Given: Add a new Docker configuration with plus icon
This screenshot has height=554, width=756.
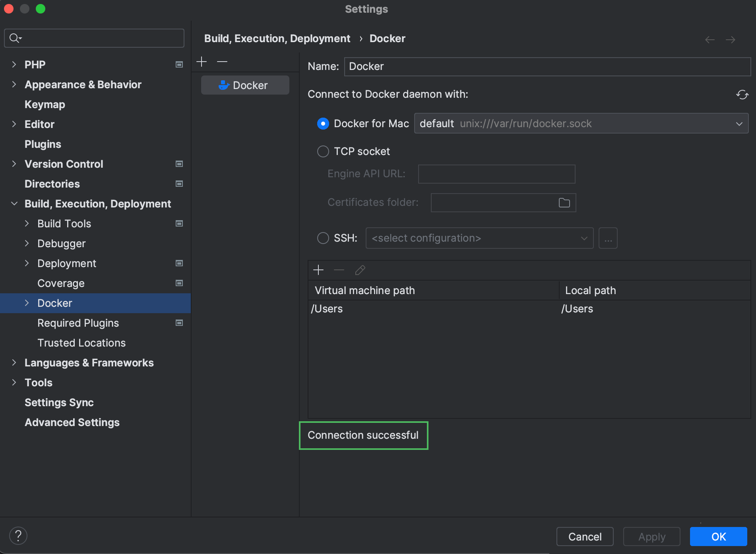Looking at the screenshot, I should [x=202, y=62].
